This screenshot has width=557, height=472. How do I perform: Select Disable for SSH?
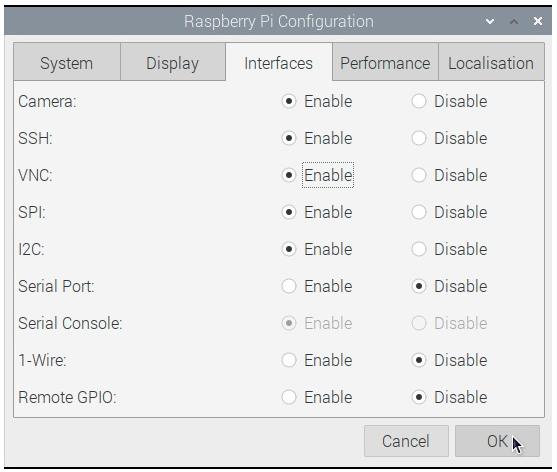(419, 138)
